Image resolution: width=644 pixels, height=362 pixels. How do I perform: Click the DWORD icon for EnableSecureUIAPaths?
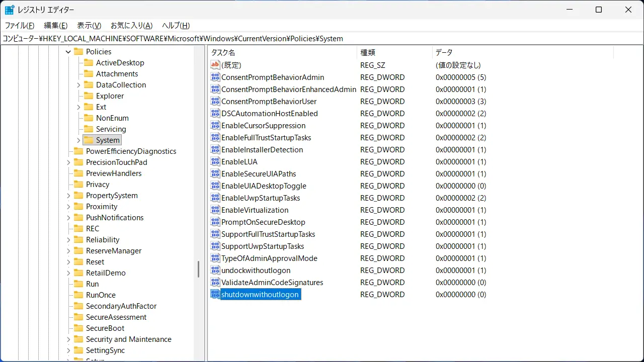pos(215,173)
